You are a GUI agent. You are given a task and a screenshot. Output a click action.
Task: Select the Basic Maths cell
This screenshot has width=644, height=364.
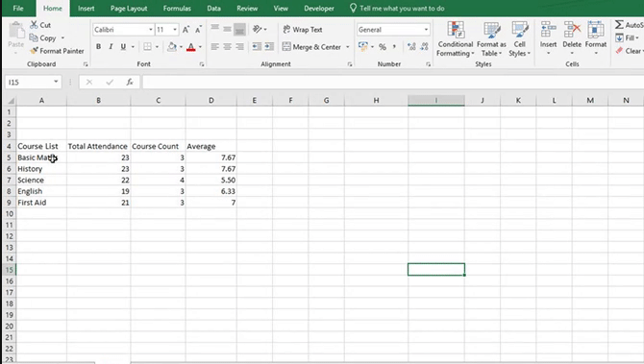(41, 158)
